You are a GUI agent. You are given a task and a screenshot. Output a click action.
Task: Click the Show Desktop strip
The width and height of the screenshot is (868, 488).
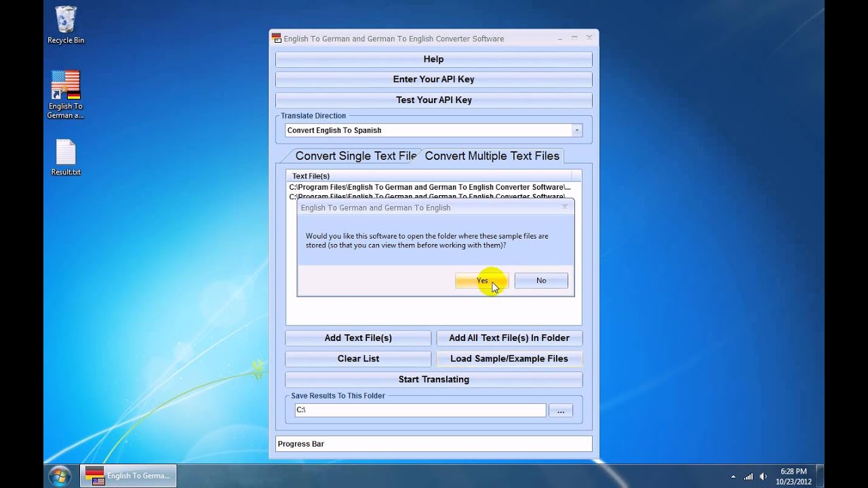819,476
